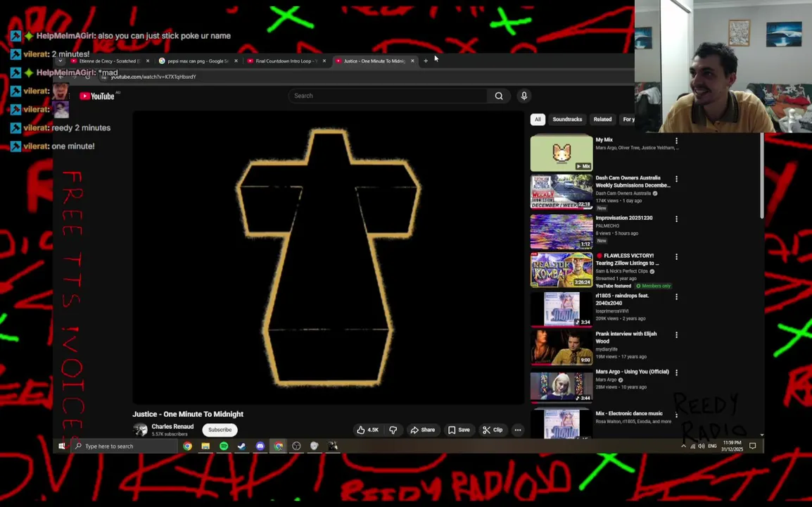Switch to the Etienne de Crecy - Scratched tab
Viewport: 812px width, 507px height.
[109, 61]
